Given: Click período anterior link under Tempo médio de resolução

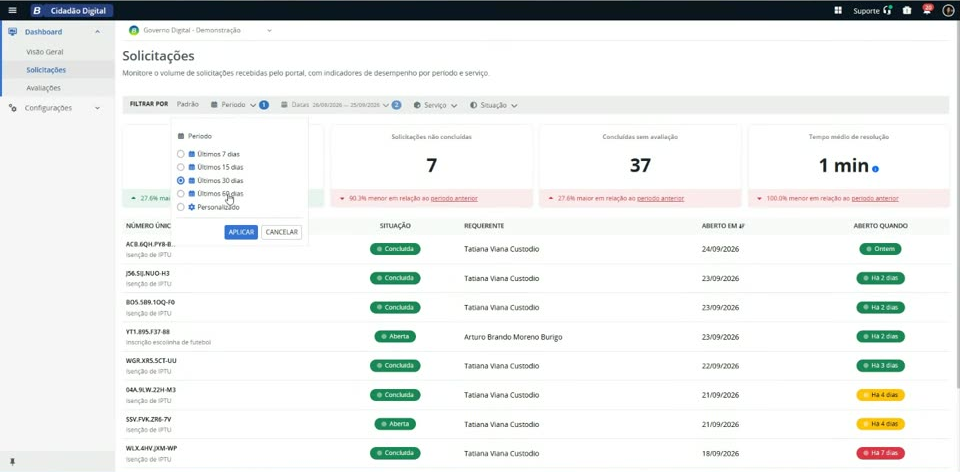Looking at the screenshot, I should (x=875, y=198).
